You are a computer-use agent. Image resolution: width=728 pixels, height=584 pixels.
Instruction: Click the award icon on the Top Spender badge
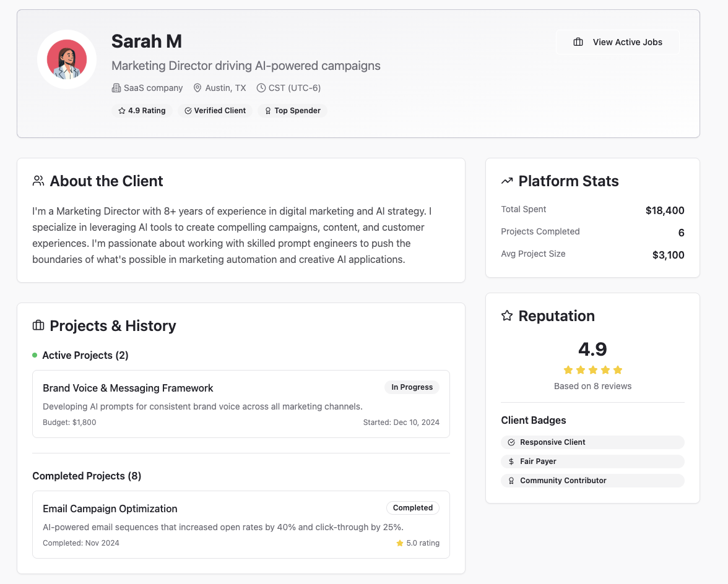click(x=267, y=110)
